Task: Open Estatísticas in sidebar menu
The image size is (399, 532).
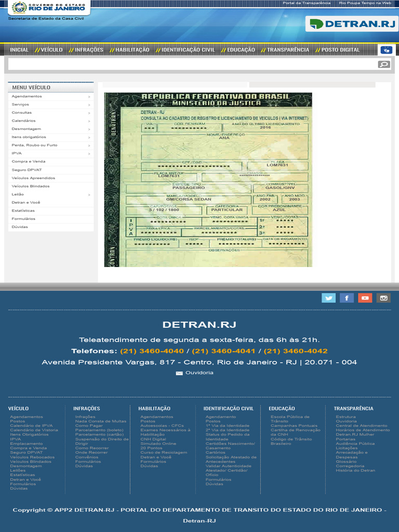Action: 23,210
